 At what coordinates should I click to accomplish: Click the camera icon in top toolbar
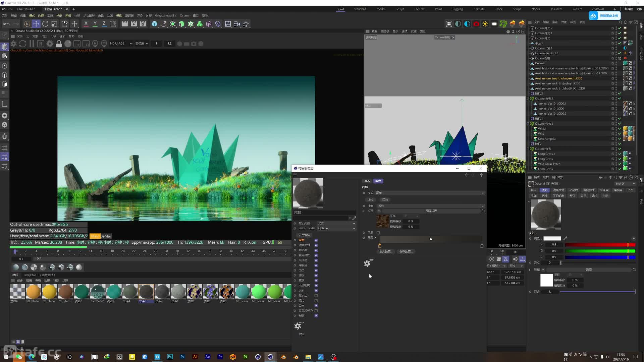237,24
